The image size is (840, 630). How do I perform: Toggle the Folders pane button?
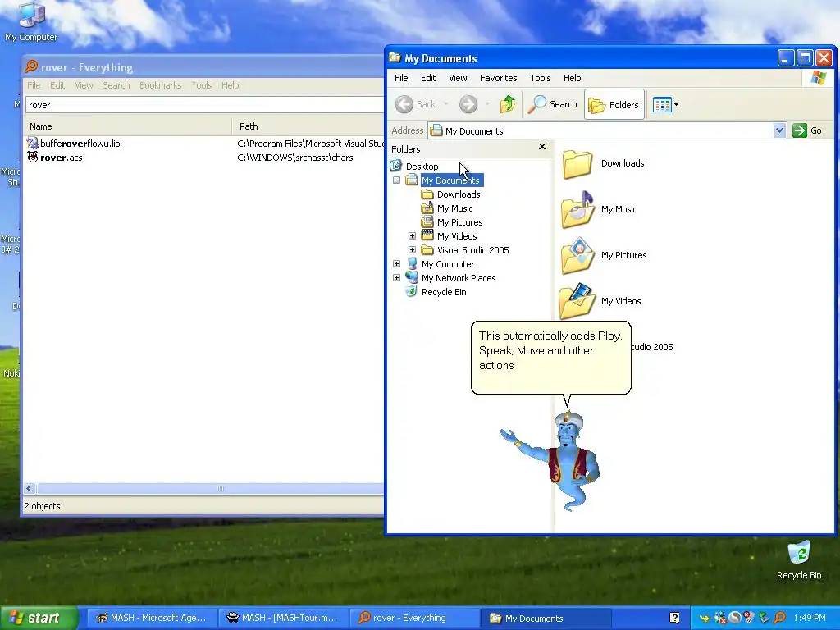pos(614,104)
